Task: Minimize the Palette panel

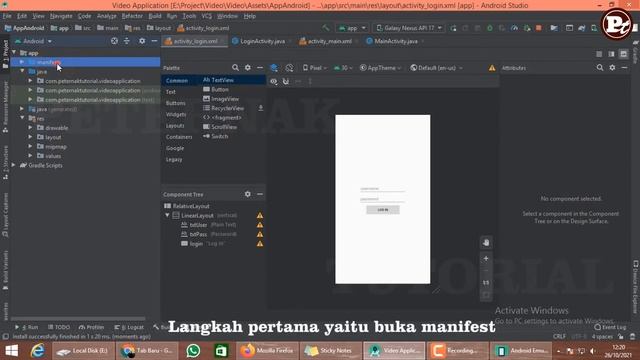Action: point(260,68)
